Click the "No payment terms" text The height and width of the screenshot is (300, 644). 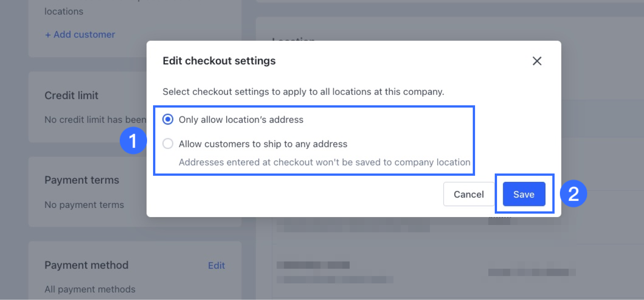tap(84, 205)
